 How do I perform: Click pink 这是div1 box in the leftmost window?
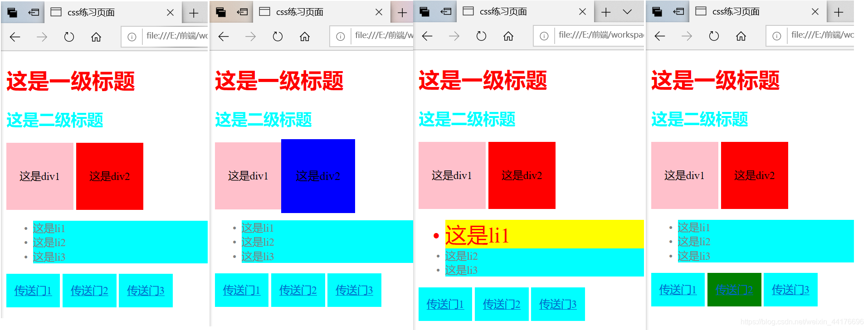click(x=40, y=176)
